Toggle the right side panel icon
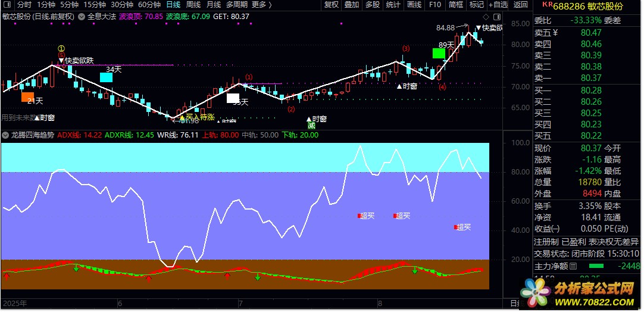The width and height of the screenshot is (644, 312). 497,17
